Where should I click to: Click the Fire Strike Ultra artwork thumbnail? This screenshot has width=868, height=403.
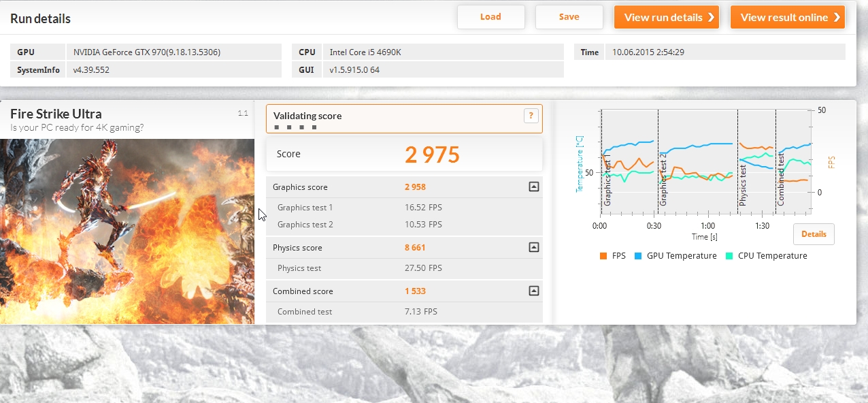pos(127,231)
